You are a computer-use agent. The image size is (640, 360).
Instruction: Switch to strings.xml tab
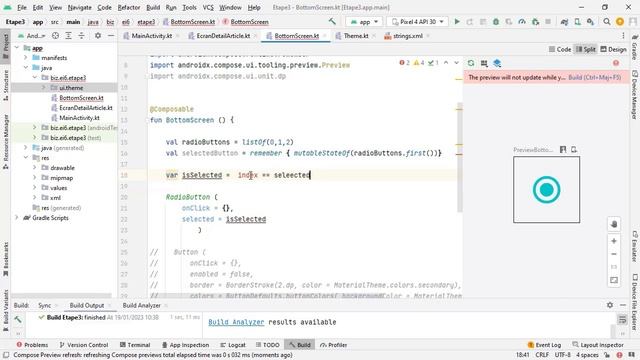(x=407, y=36)
